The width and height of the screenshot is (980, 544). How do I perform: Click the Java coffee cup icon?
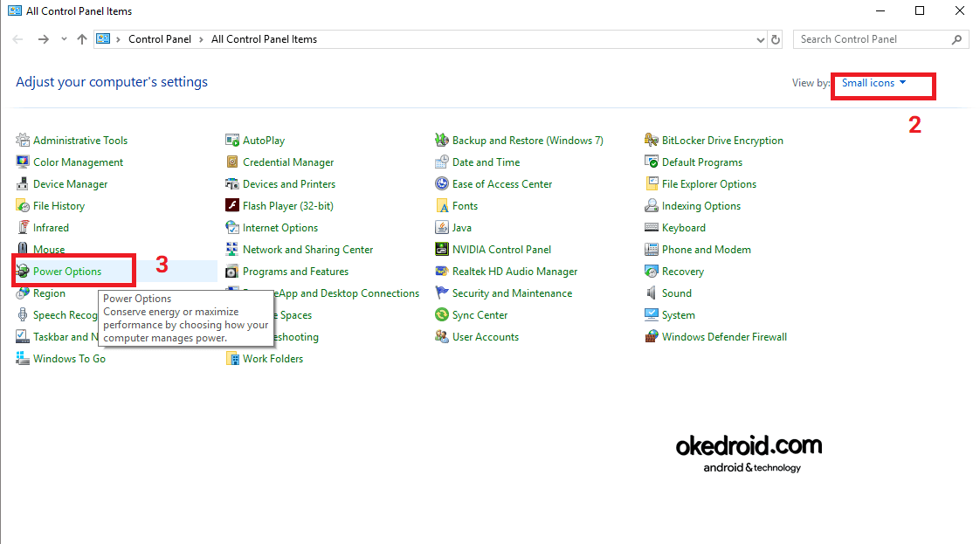[442, 227]
